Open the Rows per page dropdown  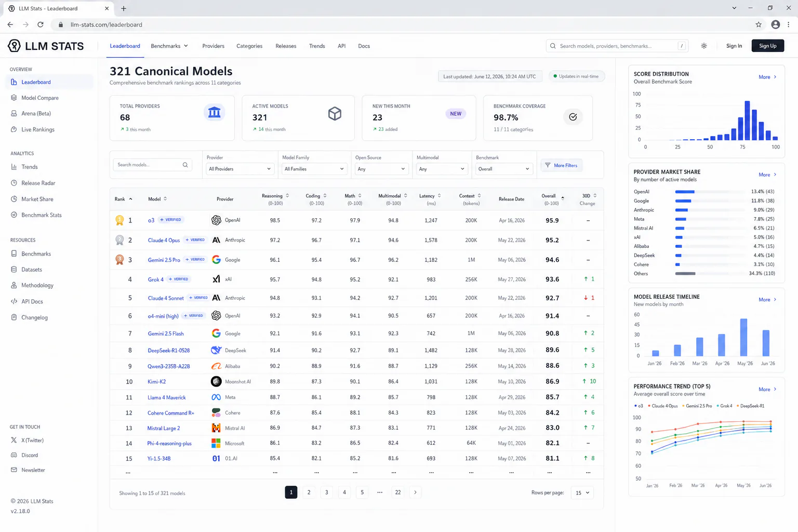(x=582, y=493)
